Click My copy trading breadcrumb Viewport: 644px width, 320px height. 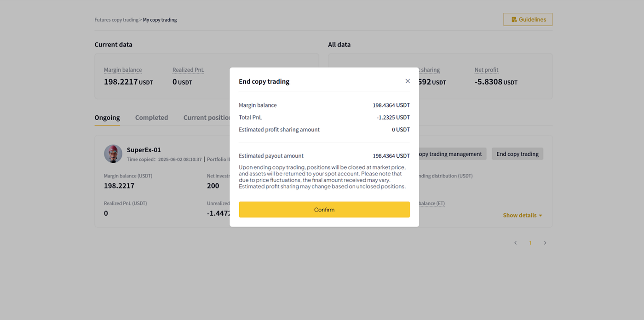(x=160, y=20)
